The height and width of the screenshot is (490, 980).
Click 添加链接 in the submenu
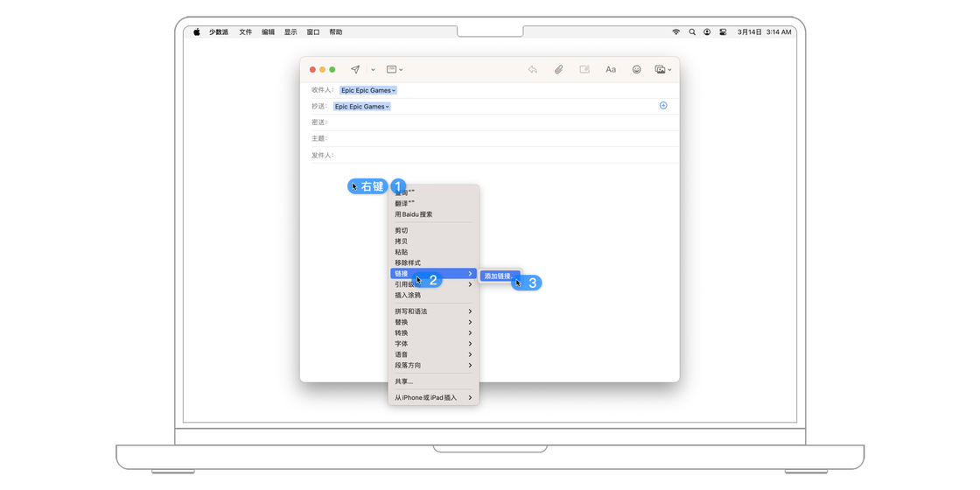500,276
